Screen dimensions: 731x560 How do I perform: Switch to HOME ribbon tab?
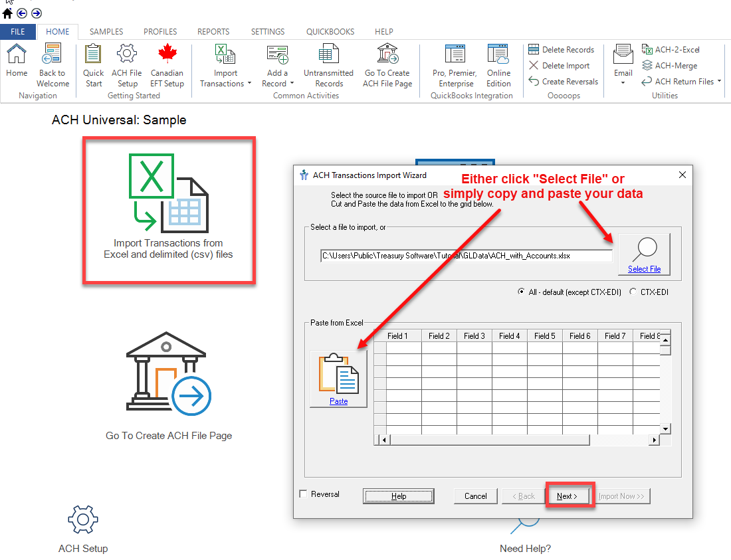[x=57, y=32]
